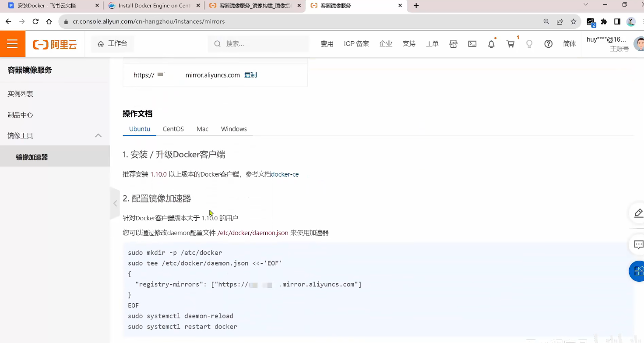Open the 企业 menu
The width and height of the screenshot is (644, 343).
point(386,44)
